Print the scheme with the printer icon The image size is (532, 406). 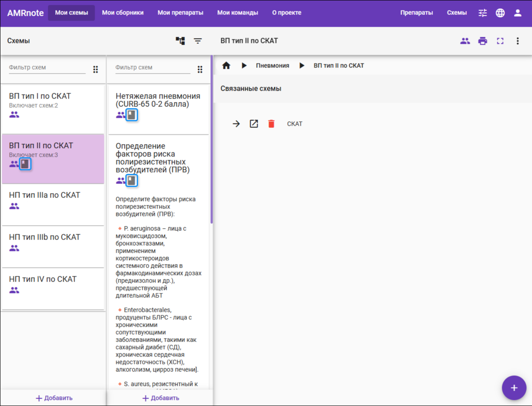coord(482,41)
